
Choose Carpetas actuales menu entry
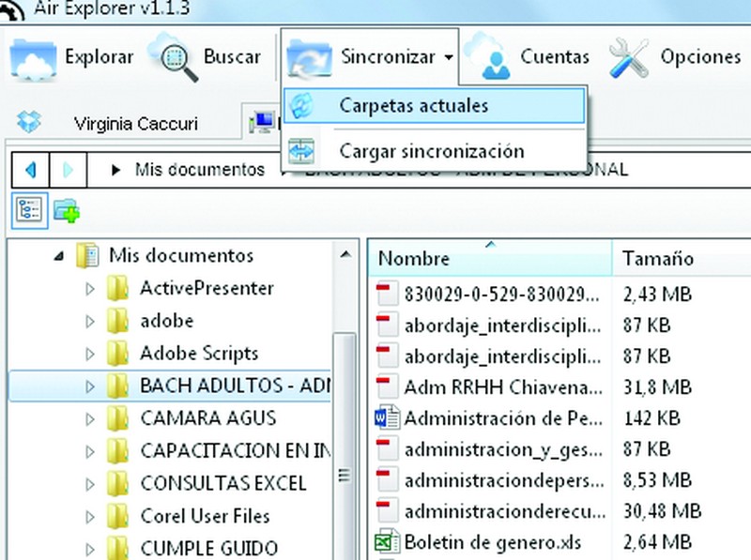434,105
